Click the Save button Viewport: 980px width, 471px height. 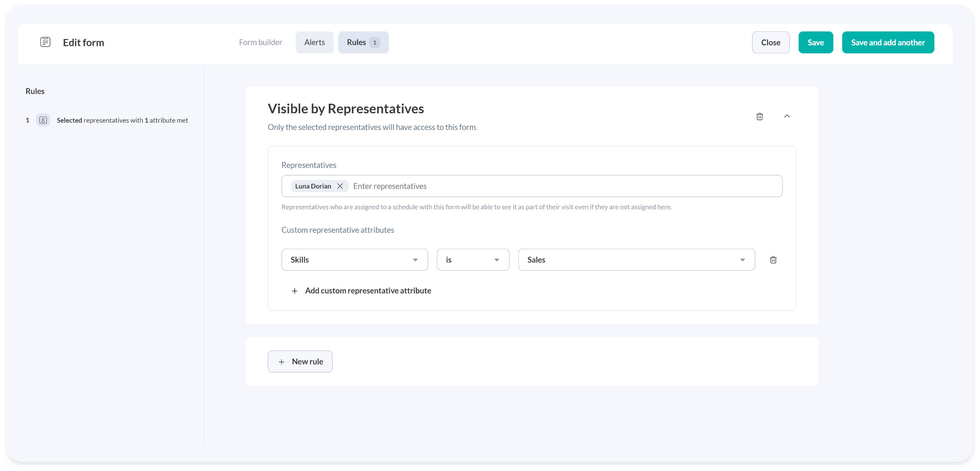[815, 42]
